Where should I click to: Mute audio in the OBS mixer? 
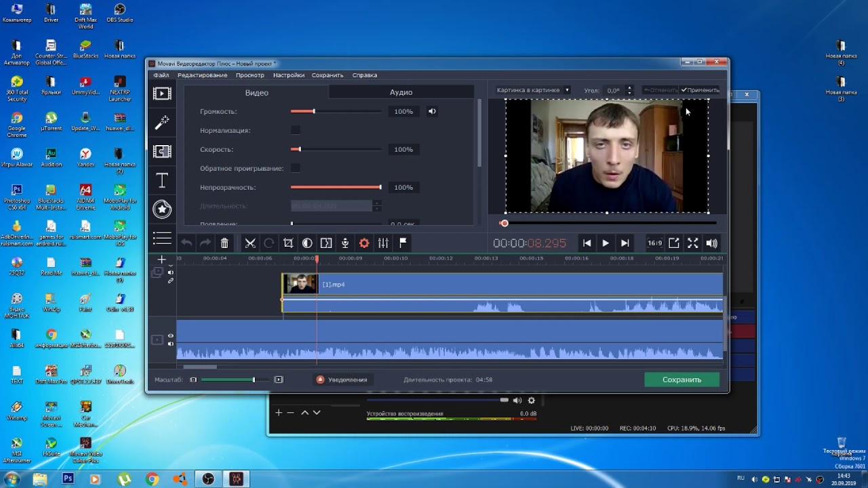pos(517,401)
